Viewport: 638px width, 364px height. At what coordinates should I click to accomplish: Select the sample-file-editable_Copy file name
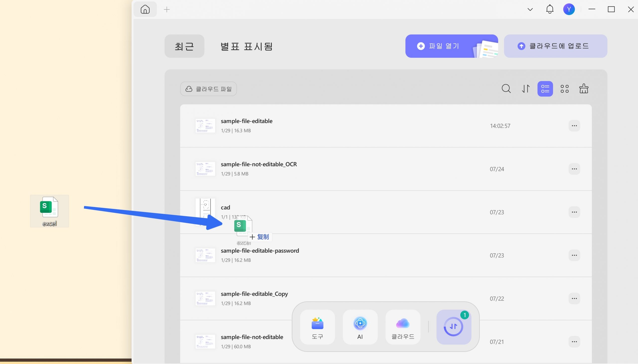point(254,294)
